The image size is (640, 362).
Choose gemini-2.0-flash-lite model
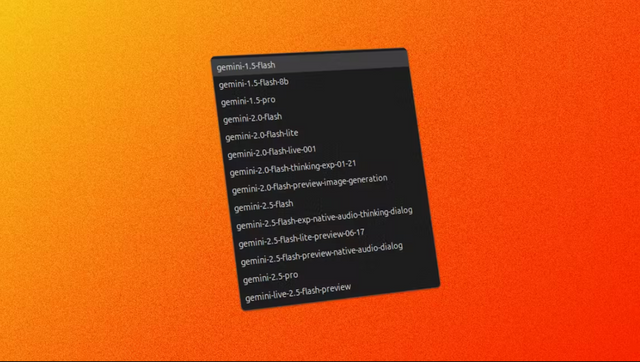point(262,135)
